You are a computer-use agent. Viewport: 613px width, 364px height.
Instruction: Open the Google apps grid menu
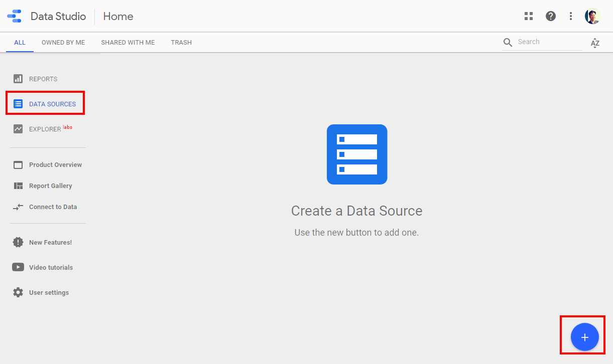[x=528, y=16]
